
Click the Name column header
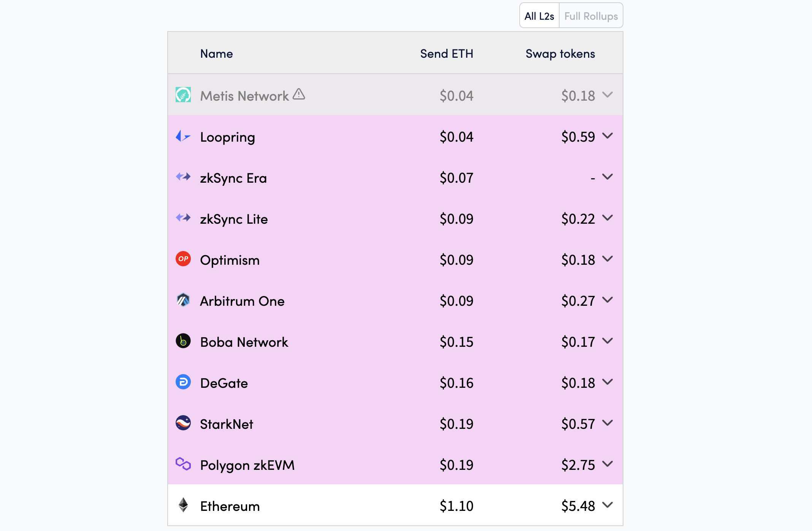(x=216, y=54)
